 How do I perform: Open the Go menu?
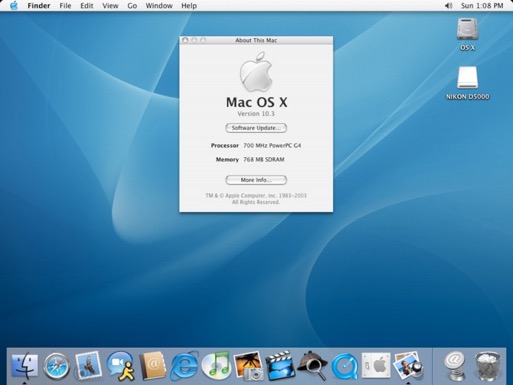[x=132, y=6]
